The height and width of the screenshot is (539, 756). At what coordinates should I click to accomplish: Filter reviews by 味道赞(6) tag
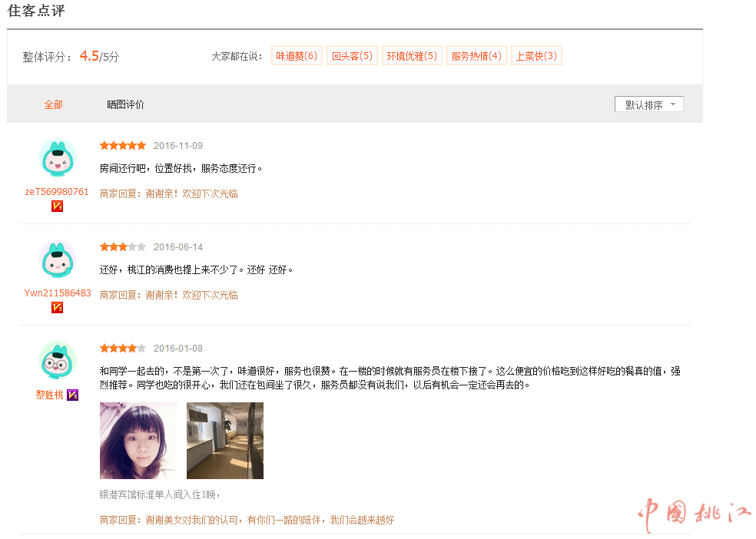tap(297, 56)
